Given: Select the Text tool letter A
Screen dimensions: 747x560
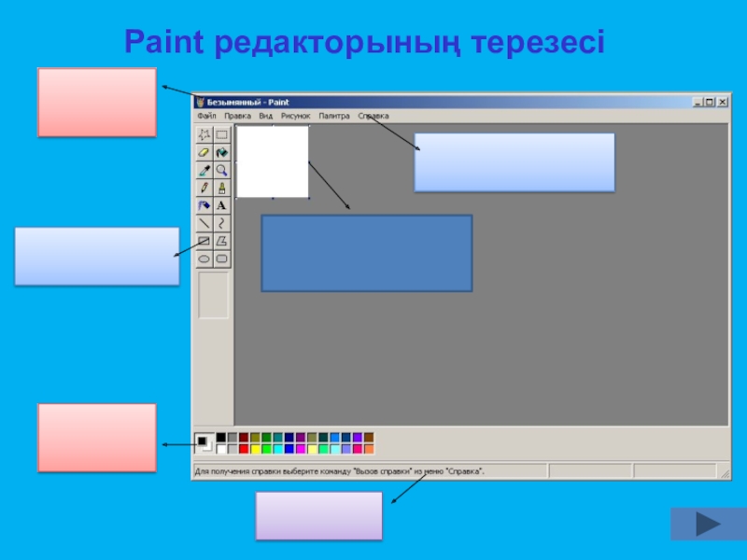Looking at the screenshot, I should (x=222, y=205).
